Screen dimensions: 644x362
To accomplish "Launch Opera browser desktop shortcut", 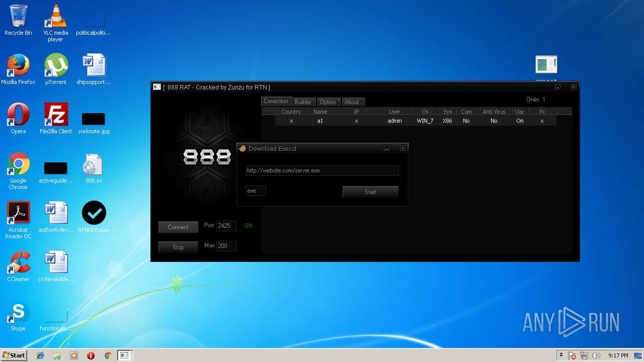I will click(18, 119).
